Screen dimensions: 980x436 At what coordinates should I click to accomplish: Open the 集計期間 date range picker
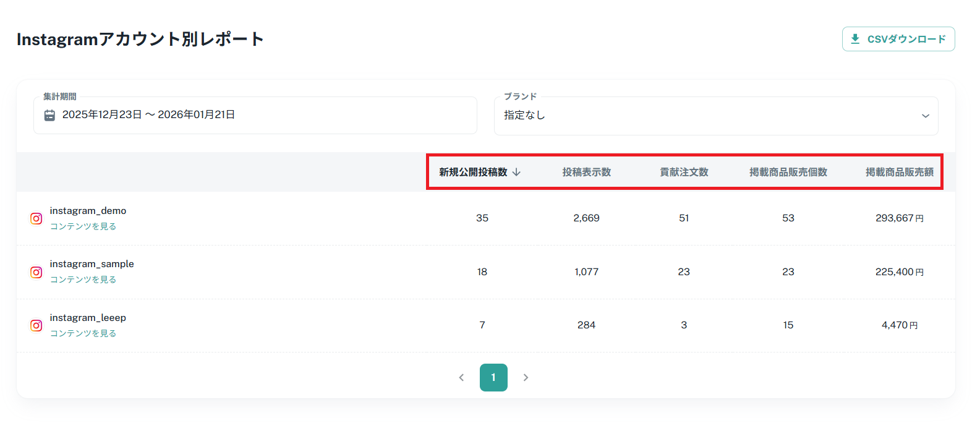pyautogui.click(x=255, y=115)
